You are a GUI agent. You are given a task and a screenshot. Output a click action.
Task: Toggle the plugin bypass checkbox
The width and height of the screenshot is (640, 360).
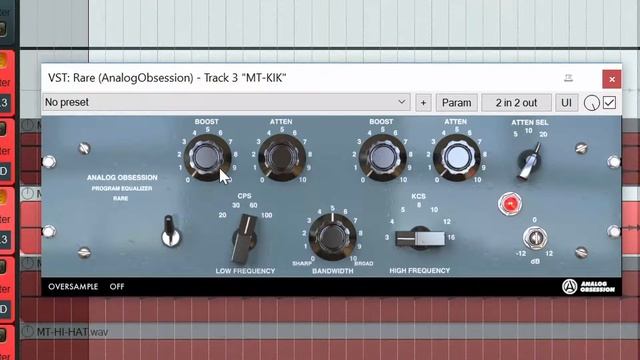click(x=609, y=103)
